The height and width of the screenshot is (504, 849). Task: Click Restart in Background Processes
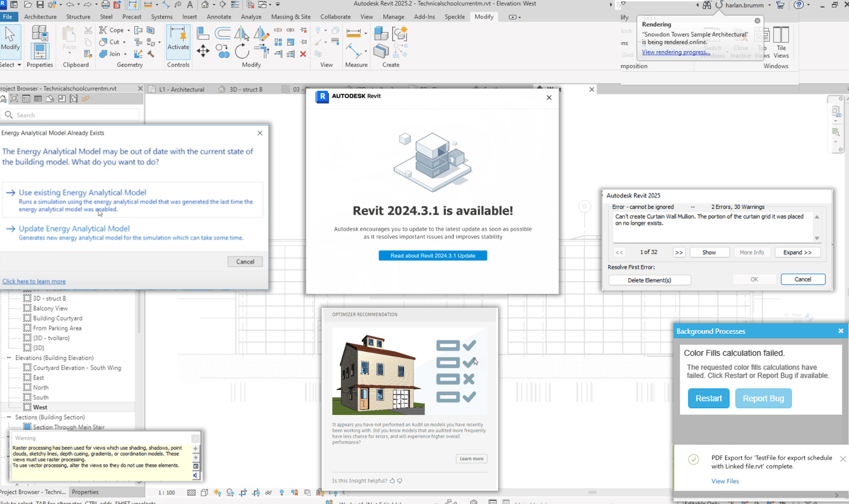(709, 399)
